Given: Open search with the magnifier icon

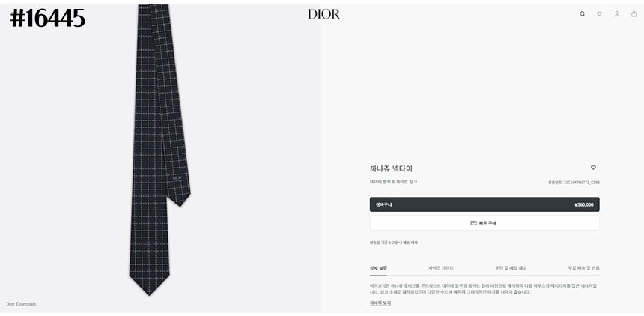Looking at the screenshot, I should coord(582,14).
